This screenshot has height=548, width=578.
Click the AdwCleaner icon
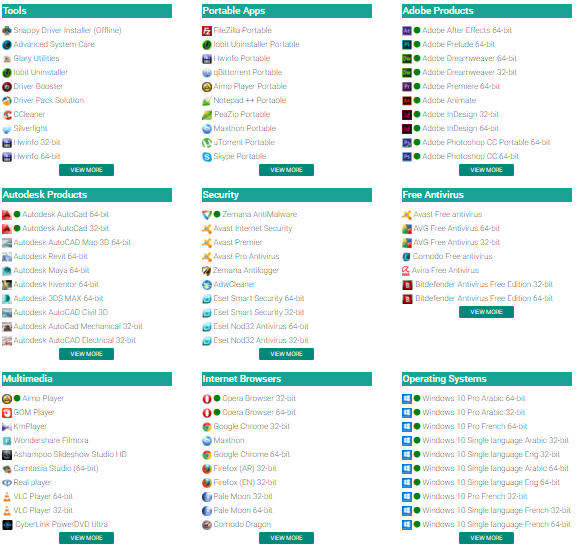click(207, 285)
